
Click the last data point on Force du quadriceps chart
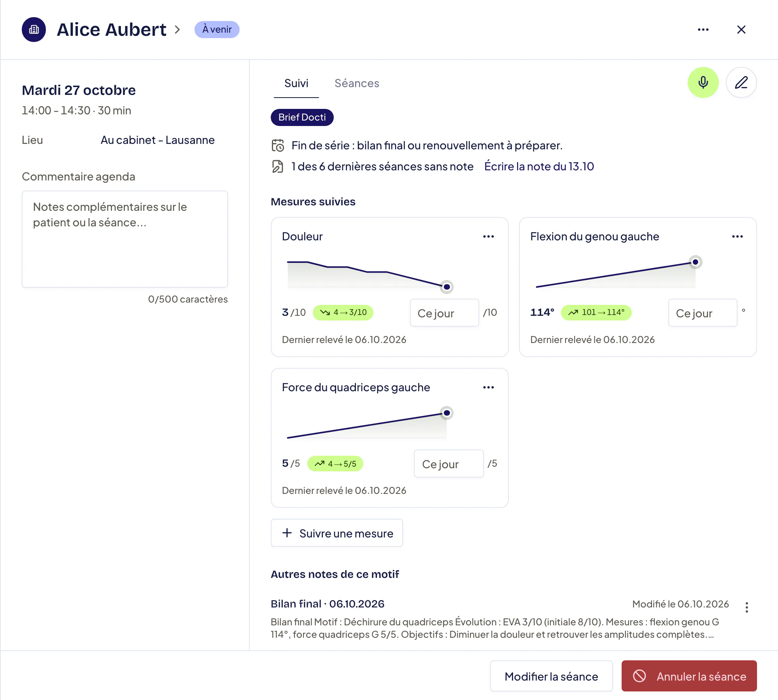pos(447,413)
